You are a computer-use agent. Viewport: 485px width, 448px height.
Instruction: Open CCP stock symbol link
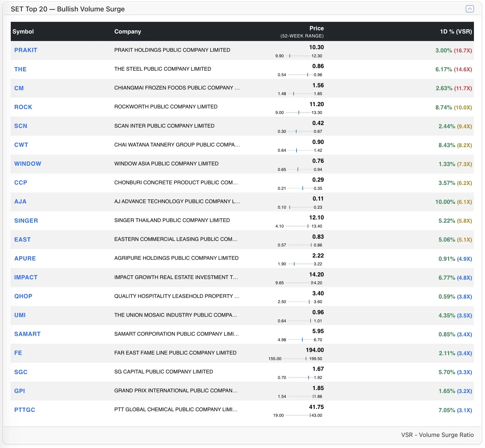[21, 182]
